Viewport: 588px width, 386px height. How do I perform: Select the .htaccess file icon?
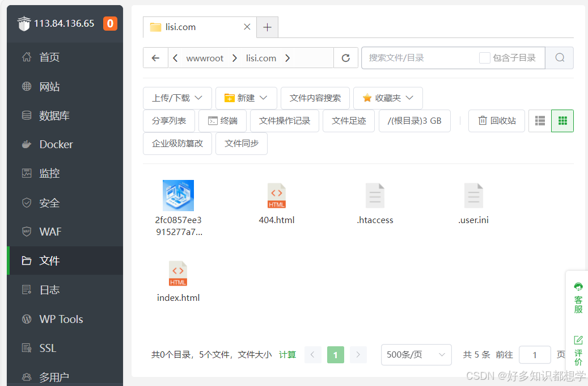[x=375, y=196]
